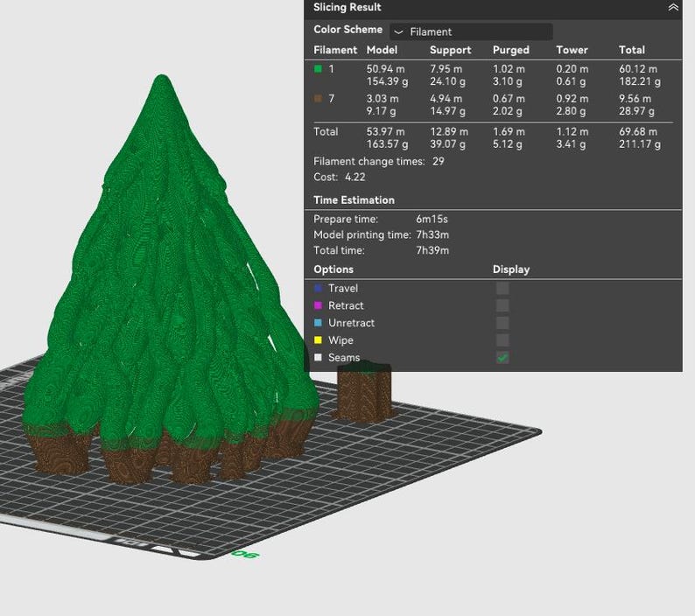The height and width of the screenshot is (616, 695).
Task: Click the Model column header
Action: coord(382,50)
